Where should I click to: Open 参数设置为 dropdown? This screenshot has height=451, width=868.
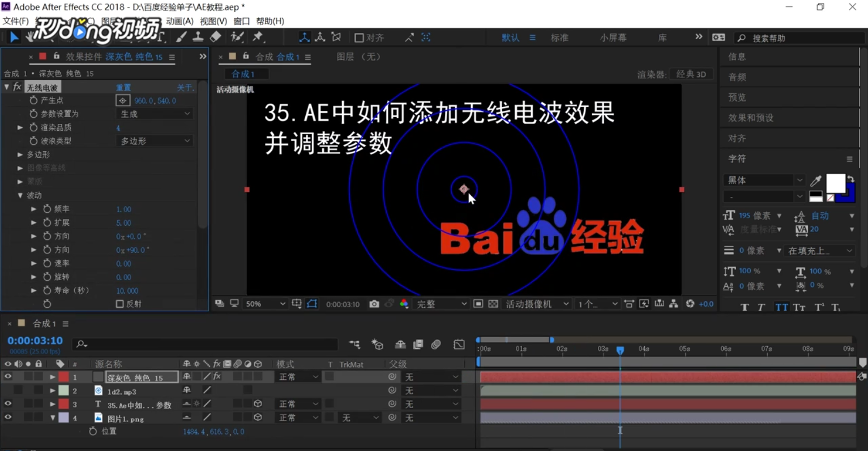click(x=155, y=114)
